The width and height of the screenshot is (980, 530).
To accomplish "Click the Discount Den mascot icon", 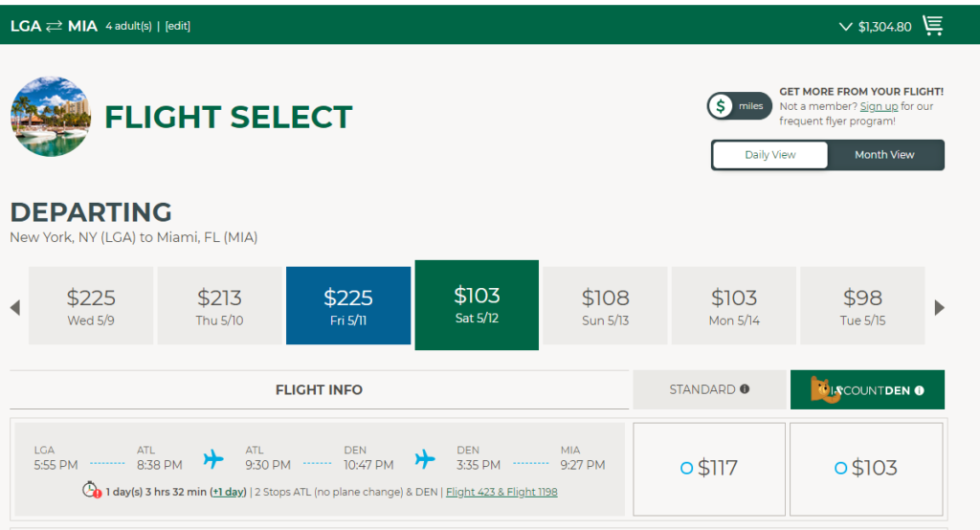I will (823, 389).
